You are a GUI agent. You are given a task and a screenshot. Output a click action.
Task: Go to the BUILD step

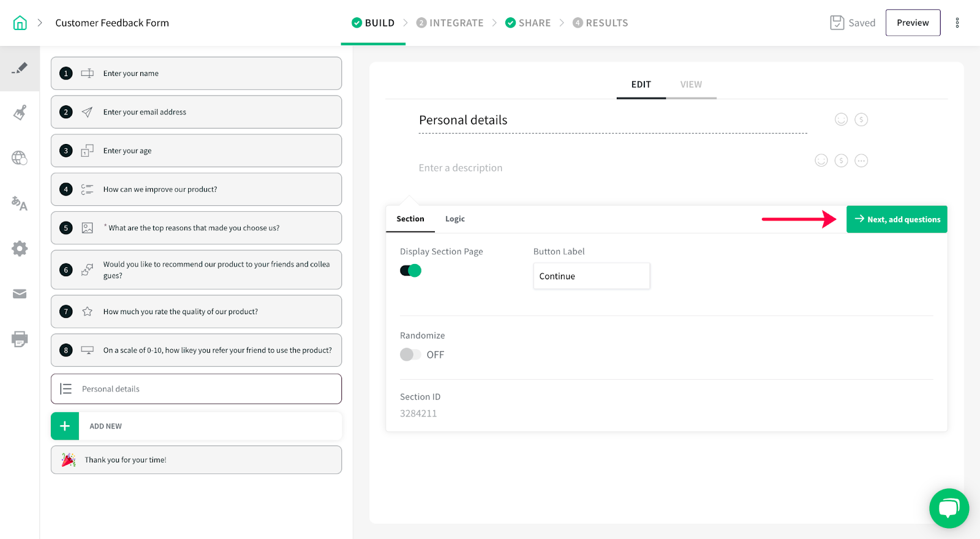coord(373,23)
